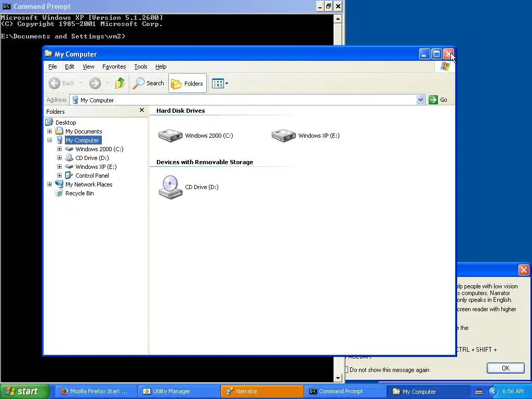The image size is (532, 399).
Task: Expand hidden system tray icons
Action: coord(494,392)
